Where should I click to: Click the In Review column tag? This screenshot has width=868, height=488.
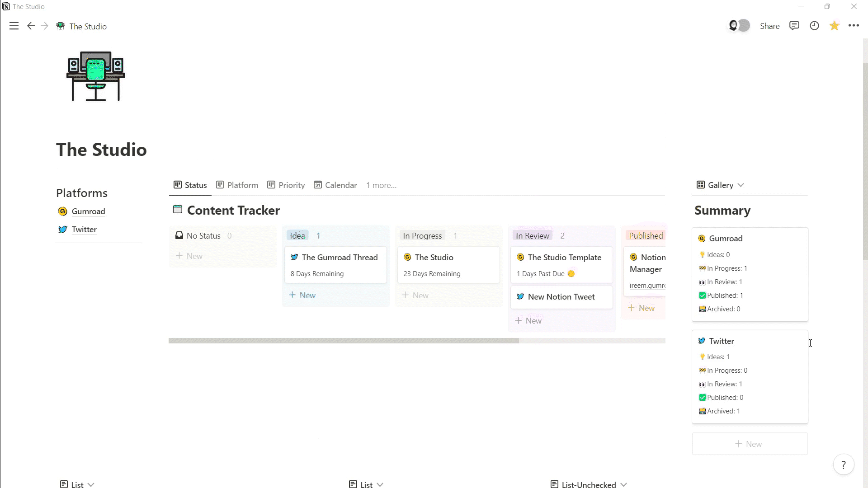tap(533, 236)
